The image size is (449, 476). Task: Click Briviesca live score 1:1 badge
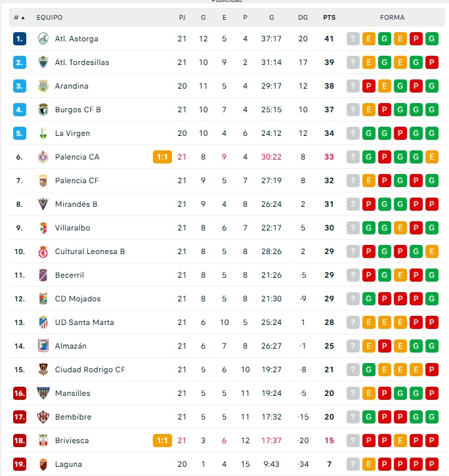[162, 441]
